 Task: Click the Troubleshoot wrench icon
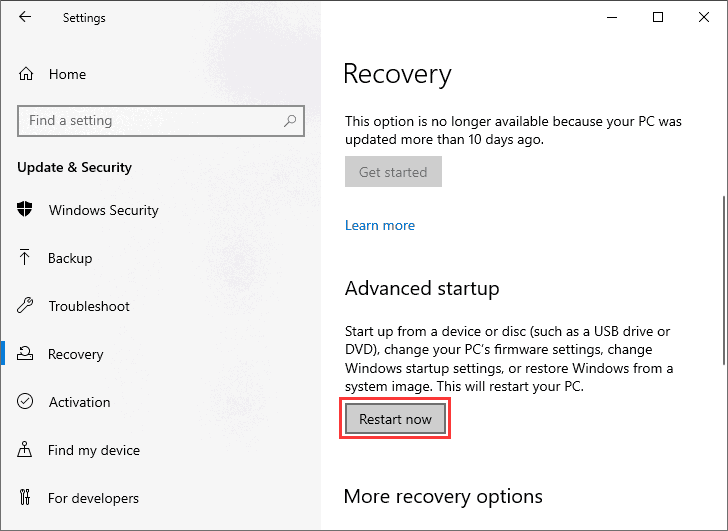pos(26,306)
